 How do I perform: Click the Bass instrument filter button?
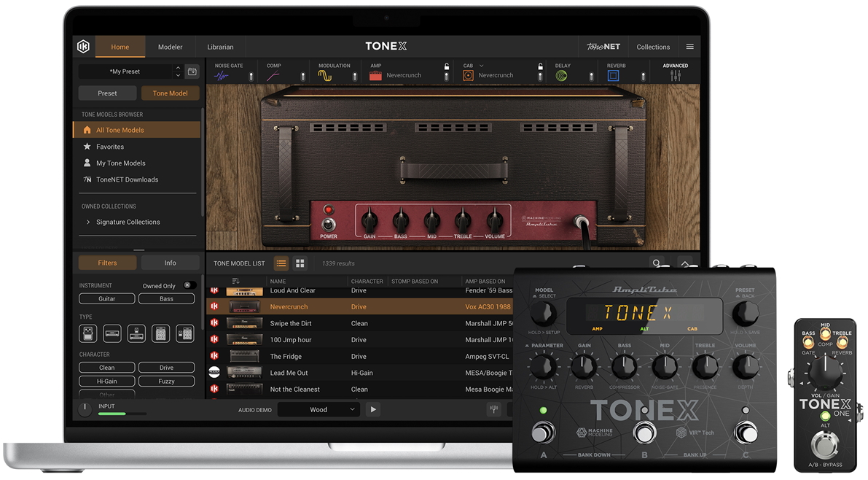(x=166, y=298)
